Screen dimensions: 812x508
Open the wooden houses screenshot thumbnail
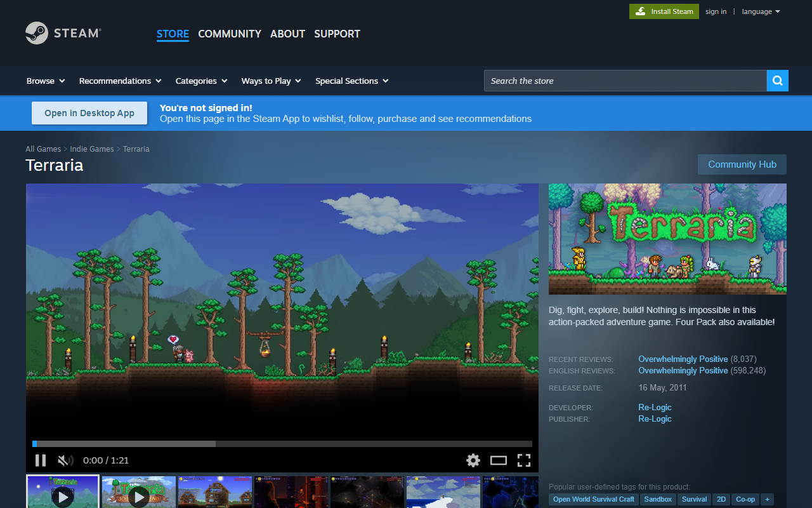[215, 492]
